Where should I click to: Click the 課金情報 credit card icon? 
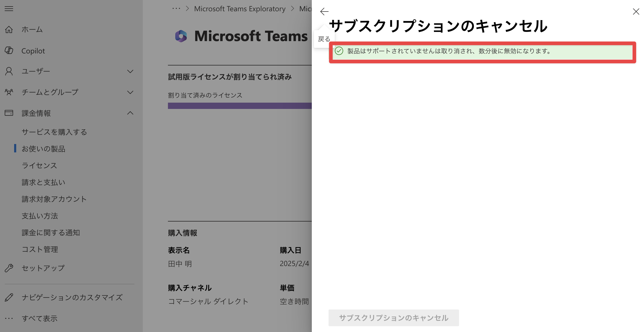9,113
